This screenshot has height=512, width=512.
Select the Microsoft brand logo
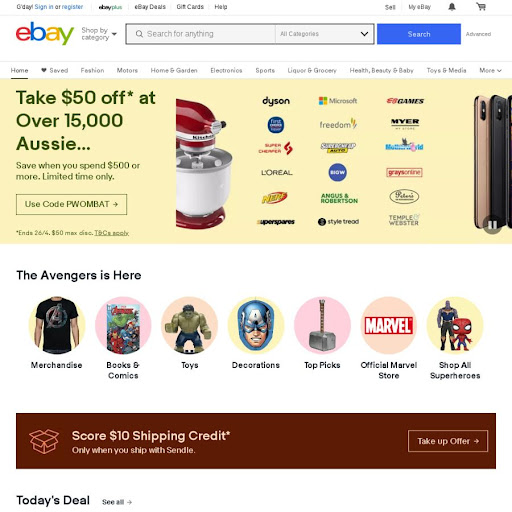[338, 101]
